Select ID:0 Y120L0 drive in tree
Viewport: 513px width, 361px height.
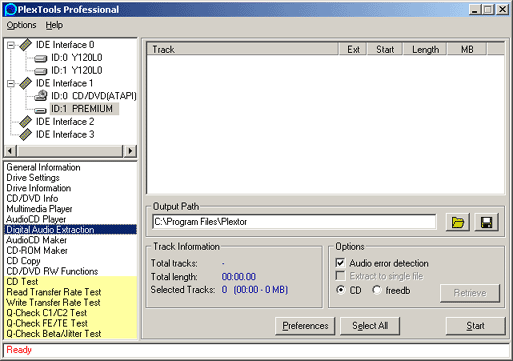pos(77,58)
